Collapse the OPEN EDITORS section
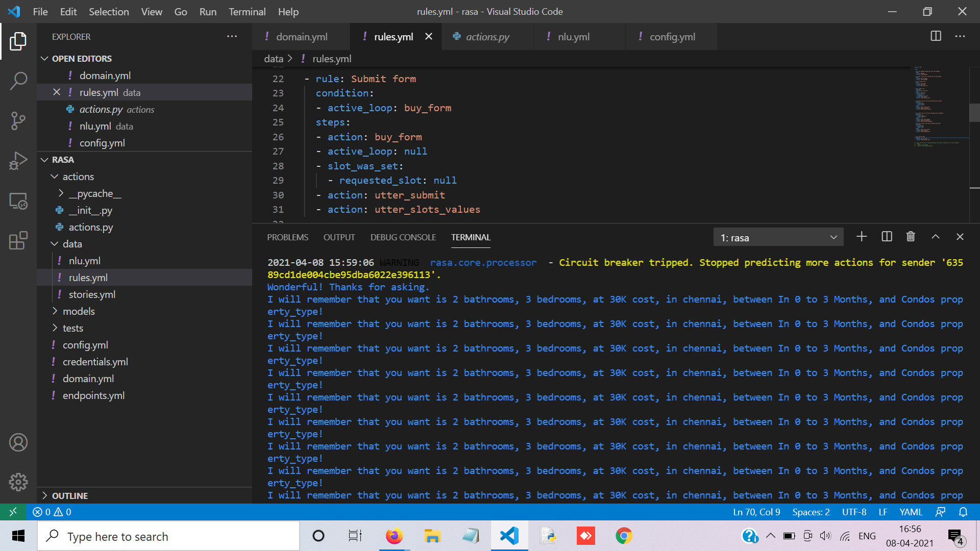This screenshot has width=980, height=551. pyautogui.click(x=82, y=59)
